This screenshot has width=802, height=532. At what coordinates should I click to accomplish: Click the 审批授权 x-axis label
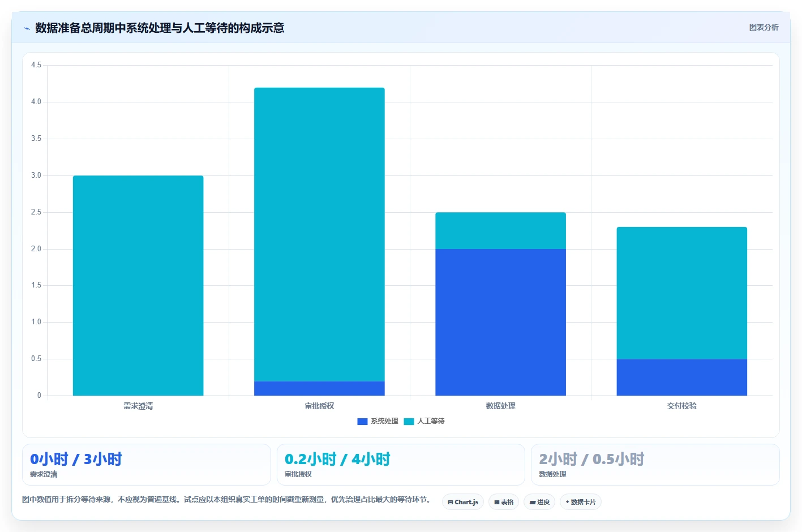click(x=319, y=406)
